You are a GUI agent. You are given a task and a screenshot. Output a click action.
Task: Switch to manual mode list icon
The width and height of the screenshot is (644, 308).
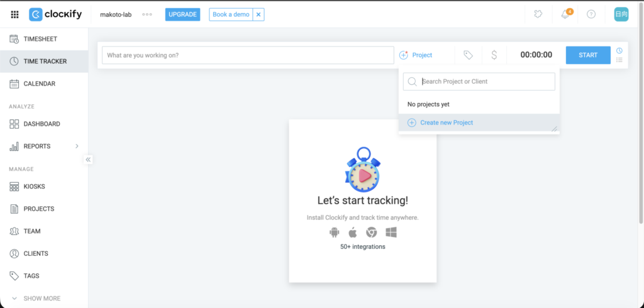[619, 60]
